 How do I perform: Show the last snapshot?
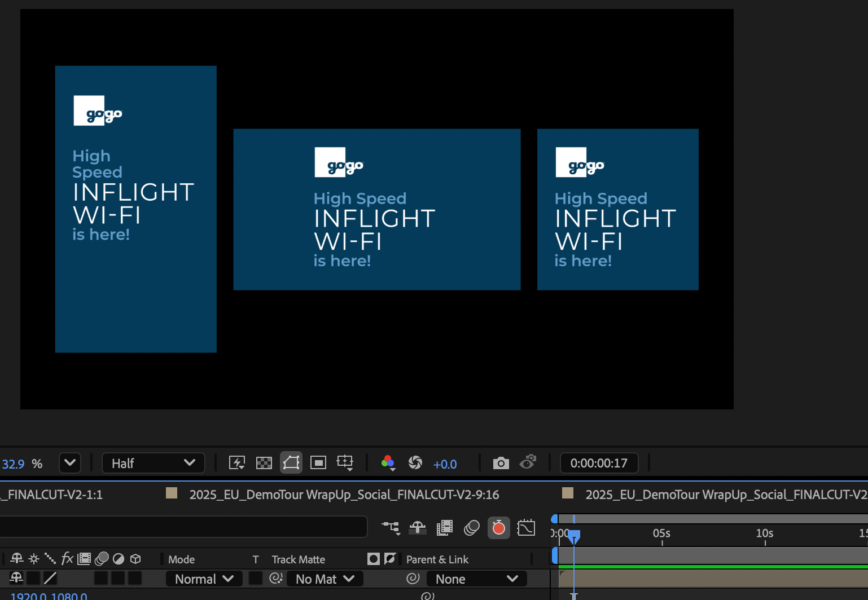click(528, 462)
